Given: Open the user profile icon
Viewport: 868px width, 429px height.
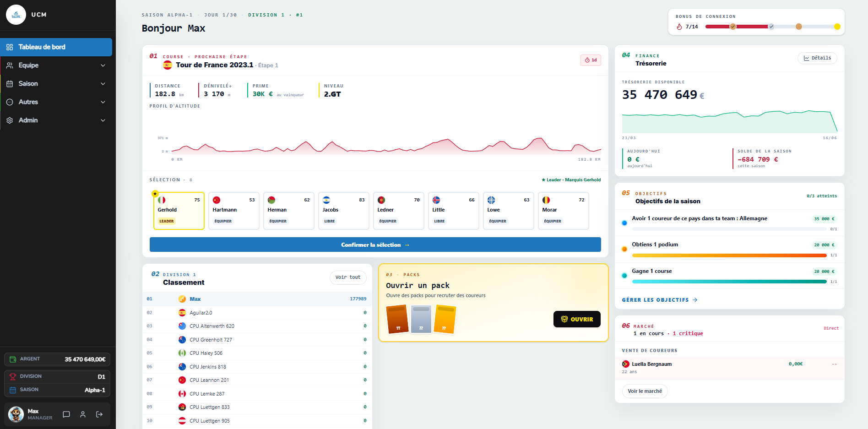Looking at the screenshot, I should coord(83,414).
